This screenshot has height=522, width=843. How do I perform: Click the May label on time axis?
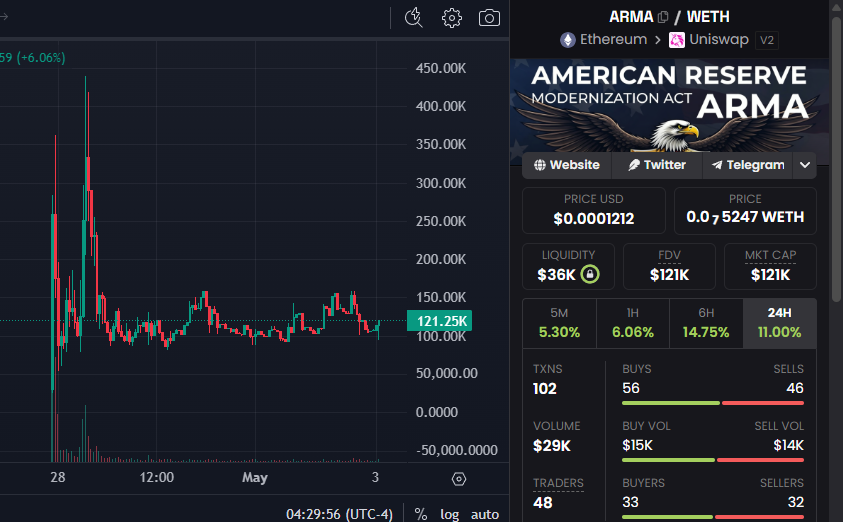pos(255,477)
